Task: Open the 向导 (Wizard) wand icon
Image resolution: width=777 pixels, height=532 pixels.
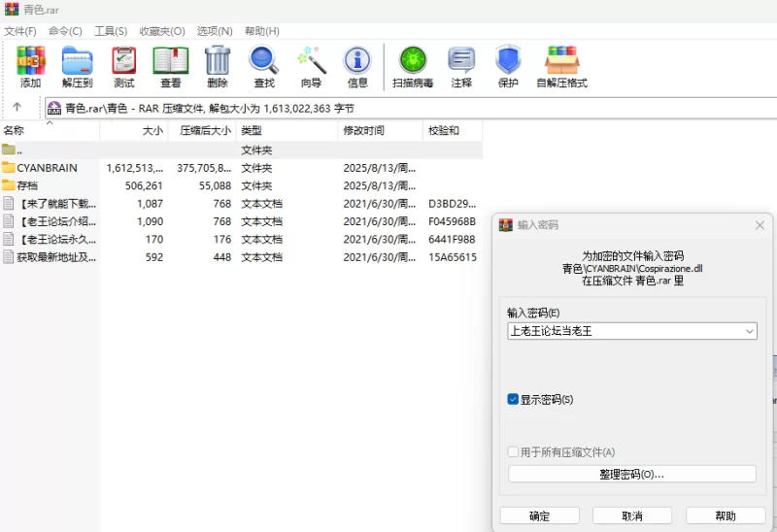Action: coord(311,61)
